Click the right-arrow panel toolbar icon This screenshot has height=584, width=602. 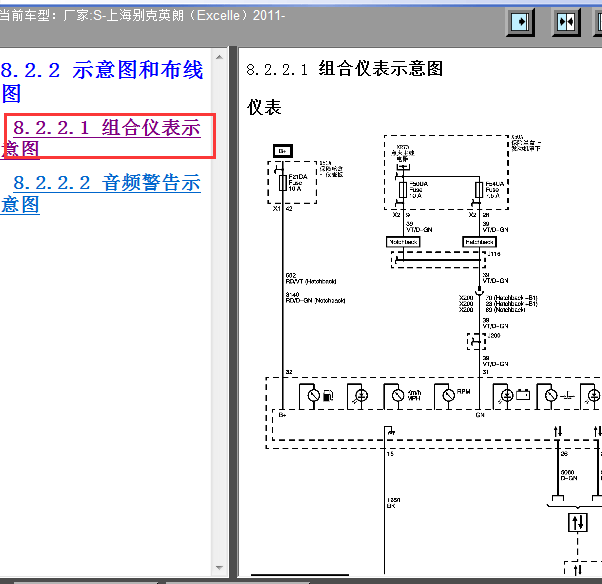521,22
